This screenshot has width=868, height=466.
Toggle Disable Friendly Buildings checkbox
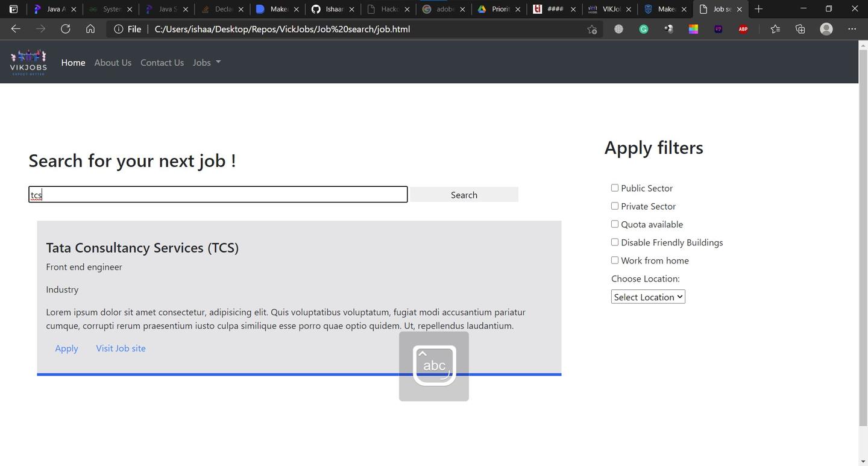coord(615,242)
